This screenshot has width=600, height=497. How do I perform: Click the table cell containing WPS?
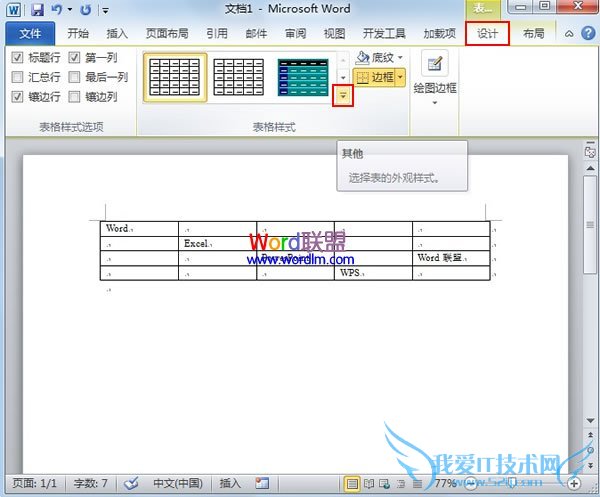(x=373, y=273)
